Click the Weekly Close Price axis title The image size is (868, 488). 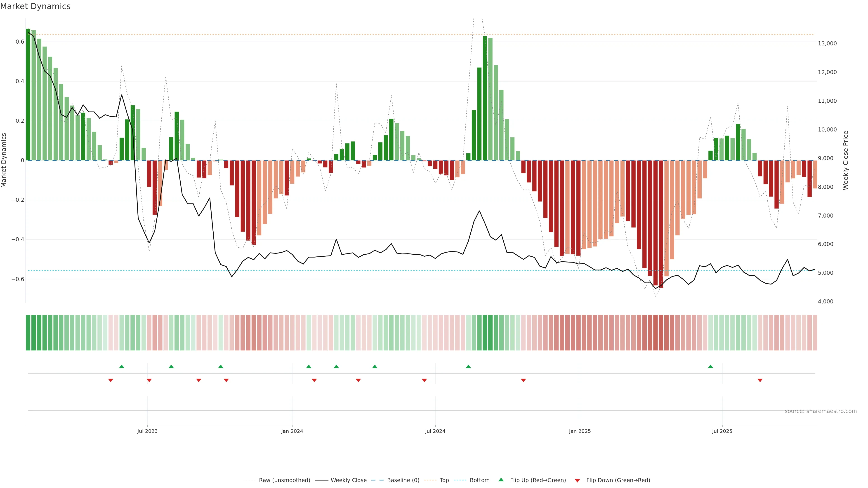tap(845, 160)
